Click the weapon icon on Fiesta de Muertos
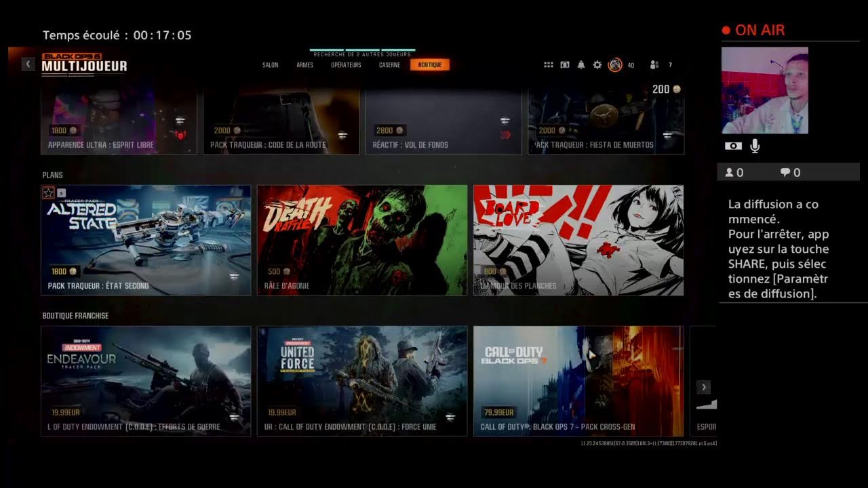This screenshot has height=488, width=868. (x=668, y=136)
